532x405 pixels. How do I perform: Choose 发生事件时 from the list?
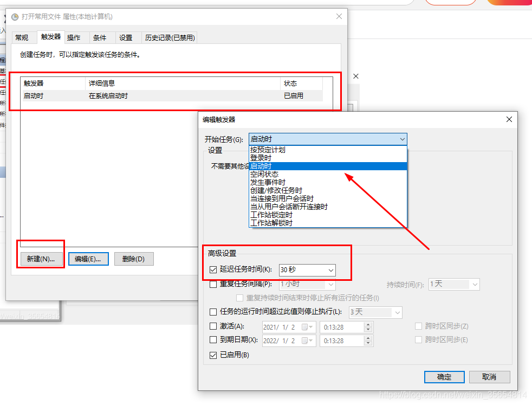pos(328,182)
